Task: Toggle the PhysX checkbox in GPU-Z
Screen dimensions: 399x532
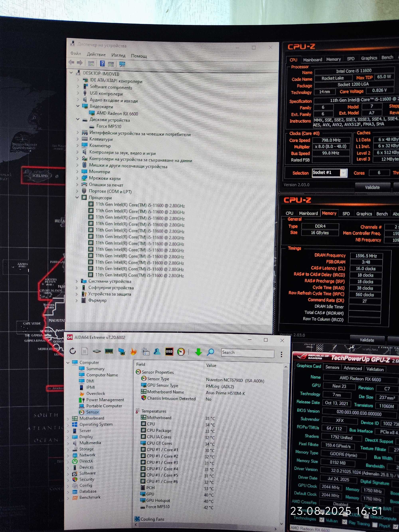Action: [x=375, y=525]
